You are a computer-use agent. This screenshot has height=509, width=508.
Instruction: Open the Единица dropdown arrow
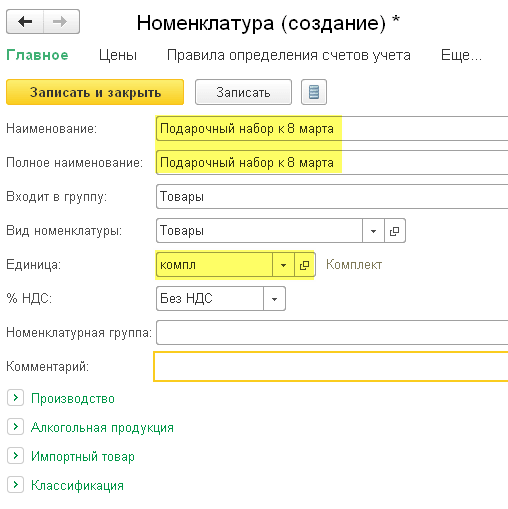pyautogui.click(x=283, y=265)
